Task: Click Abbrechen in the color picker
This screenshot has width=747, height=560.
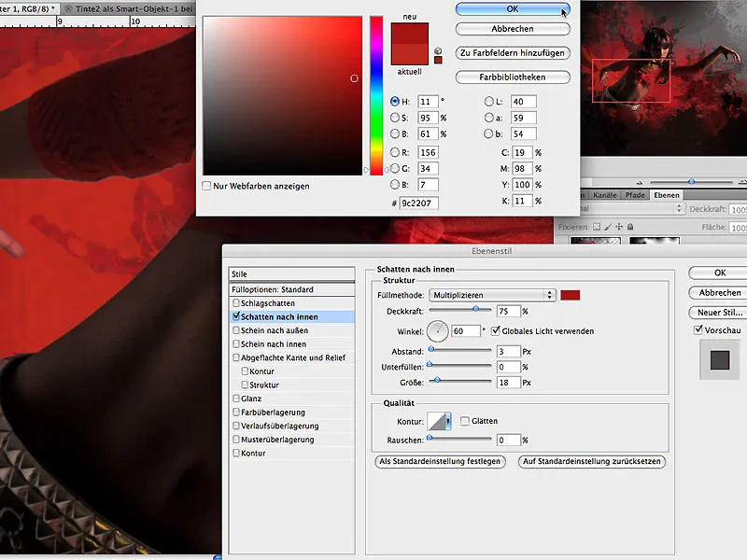Action: (x=513, y=29)
